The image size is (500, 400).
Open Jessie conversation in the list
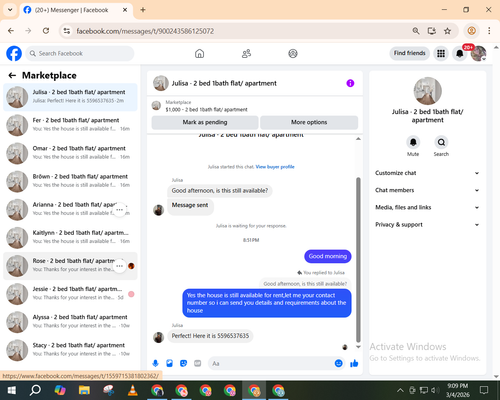coord(70,294)
